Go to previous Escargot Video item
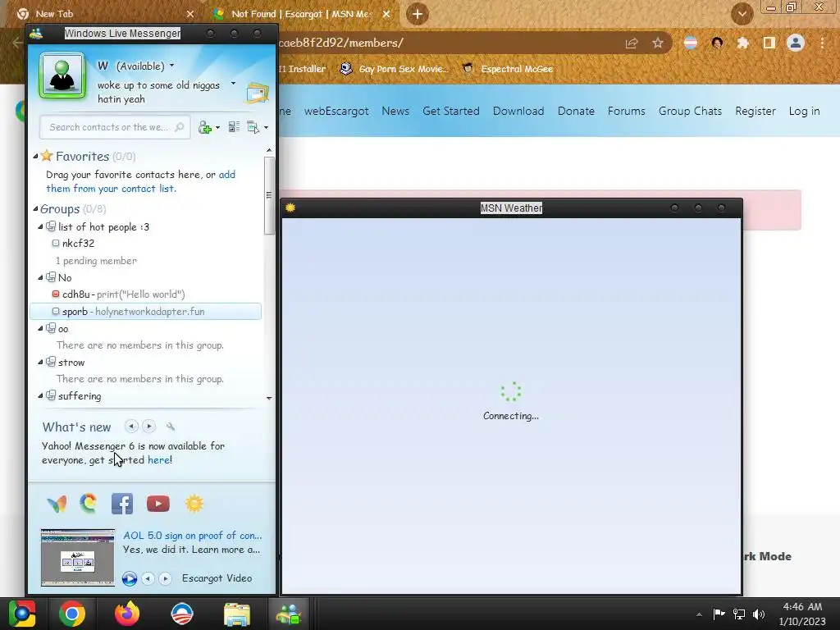Image resolution: width=840 pixels, height=630 pixels. [x=148, y=578]
